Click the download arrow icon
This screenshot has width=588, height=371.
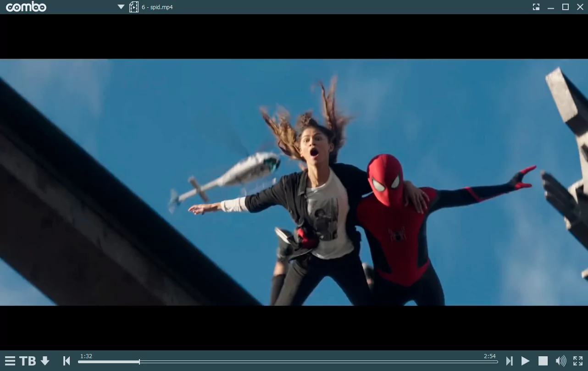(x=45, y=361)
